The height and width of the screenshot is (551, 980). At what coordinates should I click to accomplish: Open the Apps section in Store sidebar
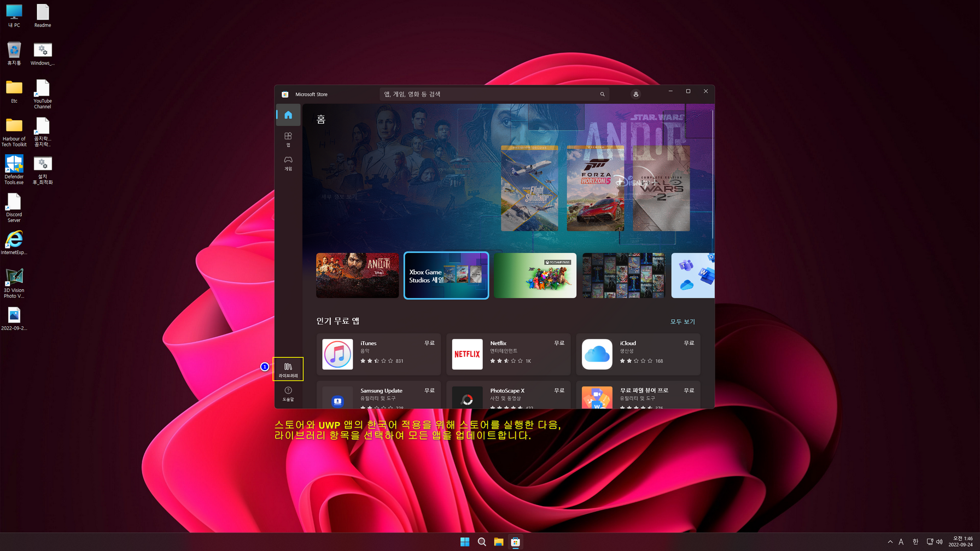point(288,139)
